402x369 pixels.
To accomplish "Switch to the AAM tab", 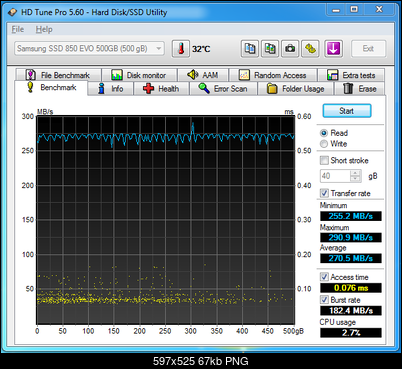I will pyautogui.click(x=203, y=75).
